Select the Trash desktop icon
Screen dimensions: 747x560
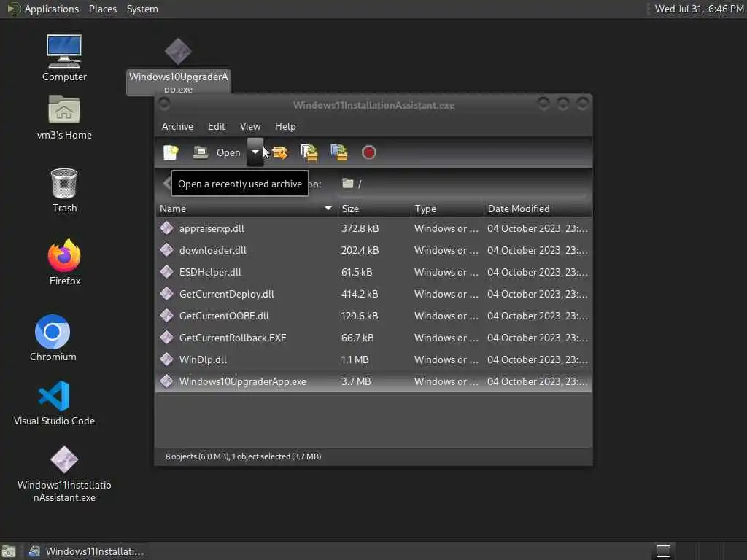click(x=64, y=190)
